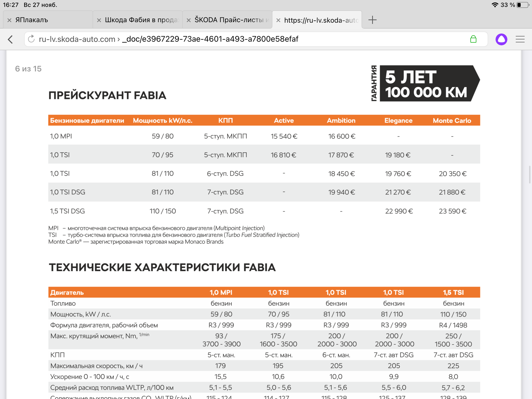This screenshot has width=532, height=399.
Task: Click the Мощность kW/л.с. column header
Action: [163, 120]
